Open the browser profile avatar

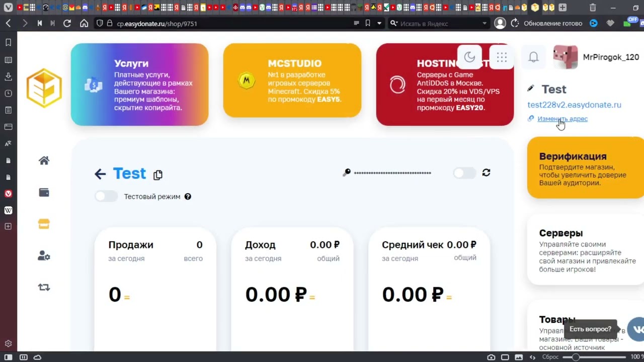pyautogui.click(x=500, y=23)
